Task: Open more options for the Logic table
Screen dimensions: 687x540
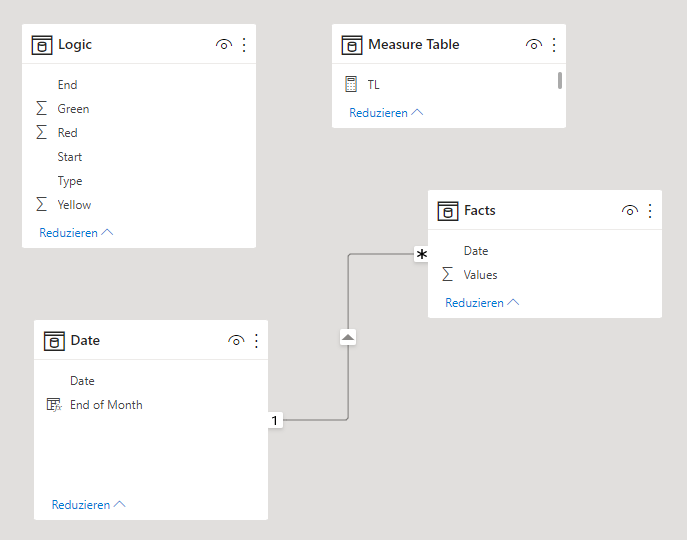Action: point(244,45)
